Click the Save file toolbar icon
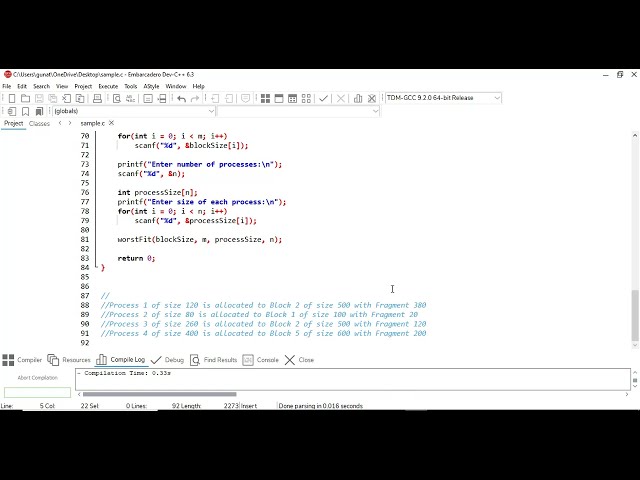The width and height of the screenshot is (640, 480). pyautogui.click(x=39, y=98)
